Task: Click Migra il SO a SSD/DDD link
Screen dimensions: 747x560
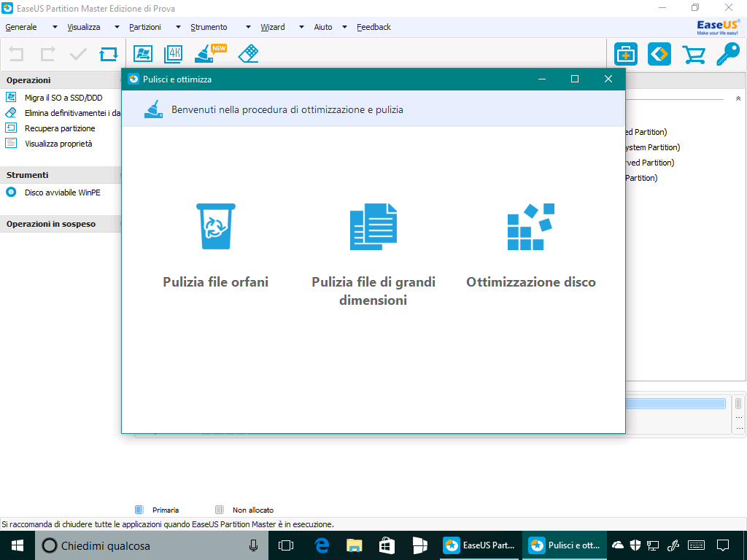Action: [x=63, y=98]
